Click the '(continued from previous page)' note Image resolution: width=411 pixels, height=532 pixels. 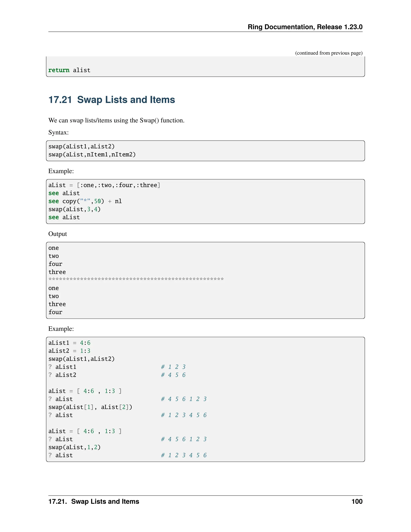click(329, 53)
